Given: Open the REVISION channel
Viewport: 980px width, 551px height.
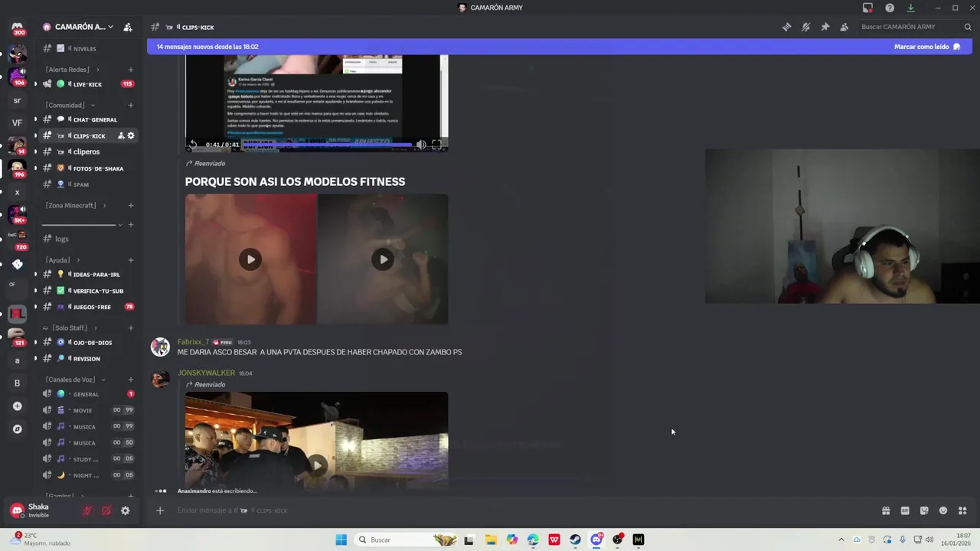Looking at the screenshot, I should 87,358.
